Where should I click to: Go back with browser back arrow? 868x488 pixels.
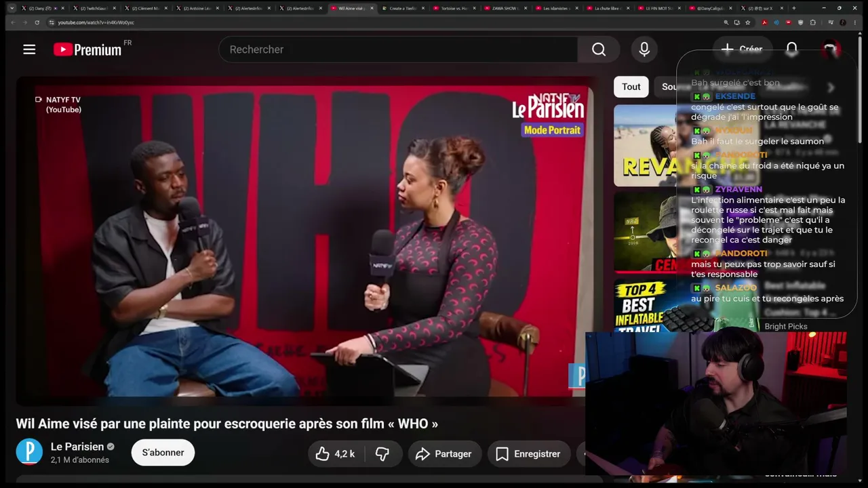[12, 22]
